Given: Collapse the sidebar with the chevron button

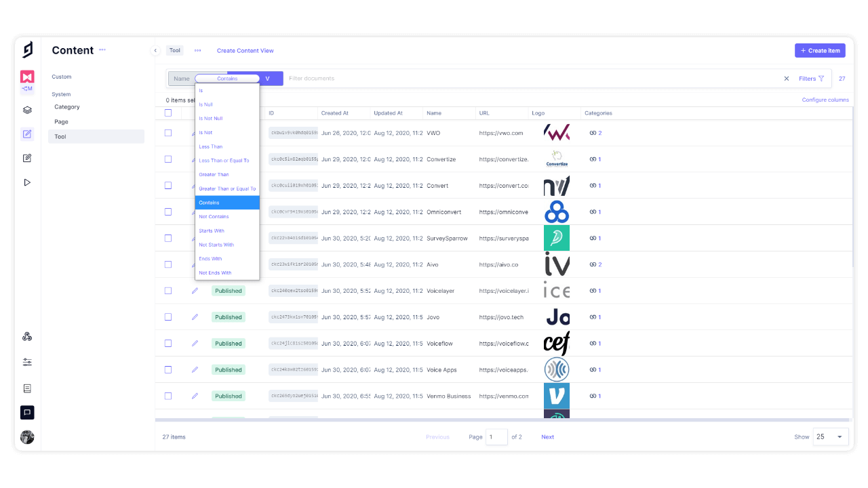Looking at the screenshot, I should [x=155, y=50].
